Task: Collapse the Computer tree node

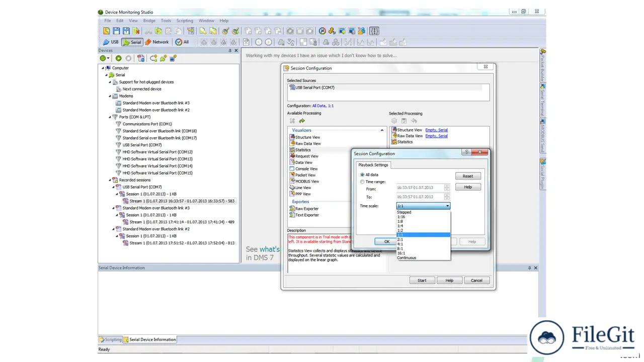Action: 103,68
